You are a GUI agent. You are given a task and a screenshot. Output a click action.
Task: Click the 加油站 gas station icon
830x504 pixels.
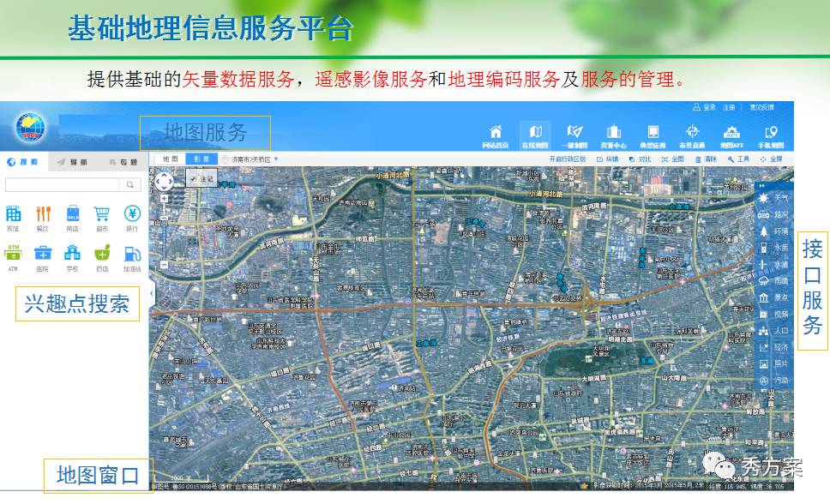132,254
